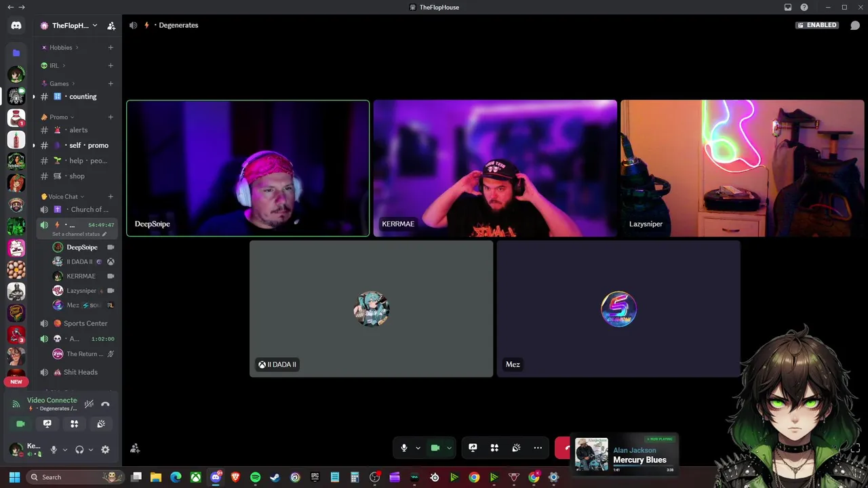Launch activities from the call control bar
Screen dimensions: 868x488
tap(494, 448)
